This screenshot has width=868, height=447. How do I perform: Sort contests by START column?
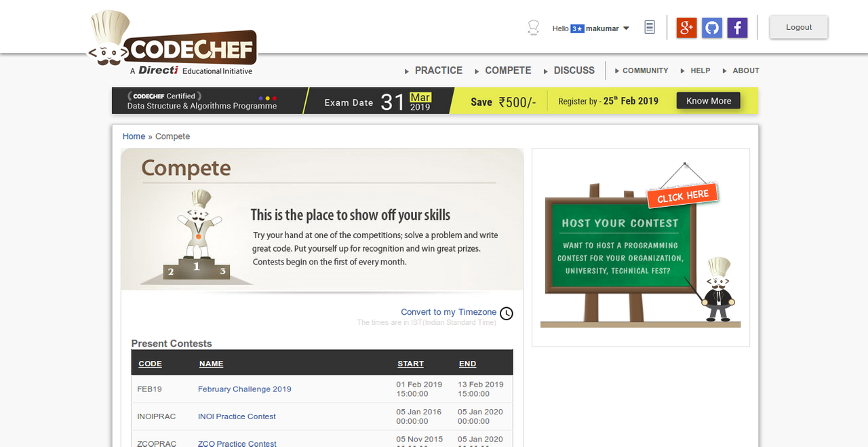click(x=410, y=364)
